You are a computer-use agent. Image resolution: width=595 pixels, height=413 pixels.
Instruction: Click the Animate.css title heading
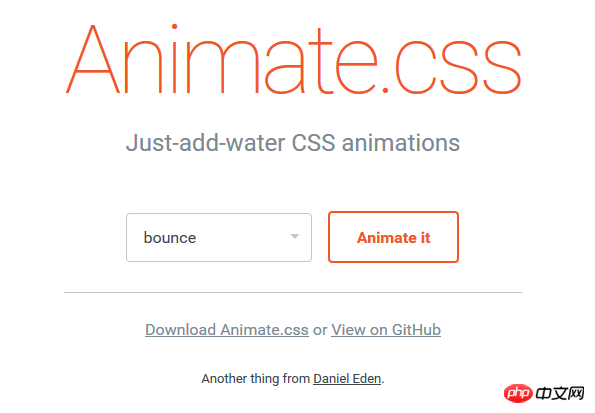click(x=293, y=59)
